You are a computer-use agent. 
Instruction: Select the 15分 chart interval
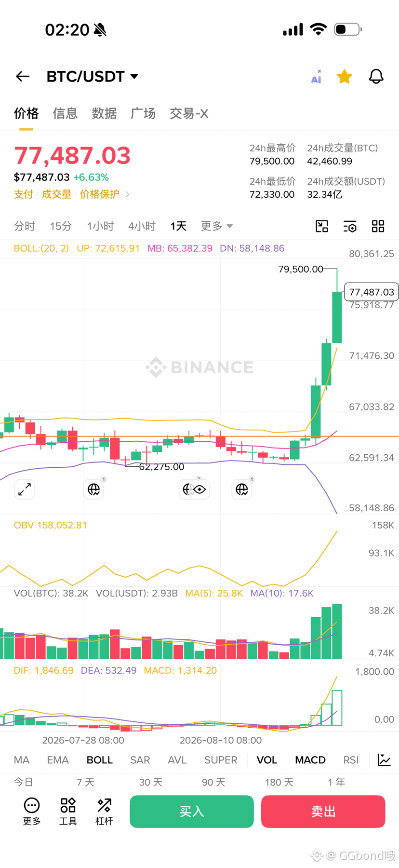pos(61,226)
